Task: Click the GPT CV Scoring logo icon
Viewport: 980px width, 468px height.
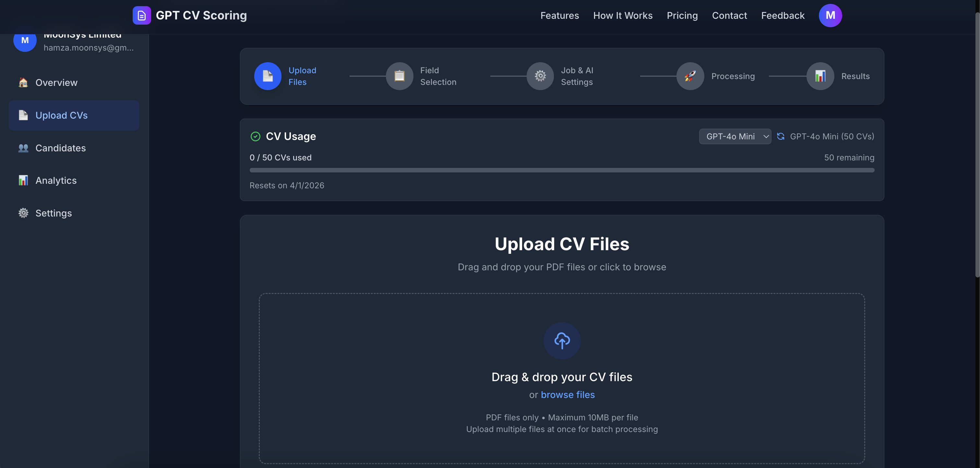Action: (x=141, y=15)
